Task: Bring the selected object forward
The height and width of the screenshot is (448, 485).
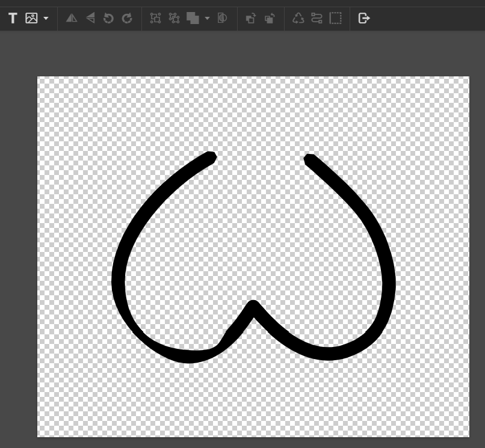Action: 251,19
